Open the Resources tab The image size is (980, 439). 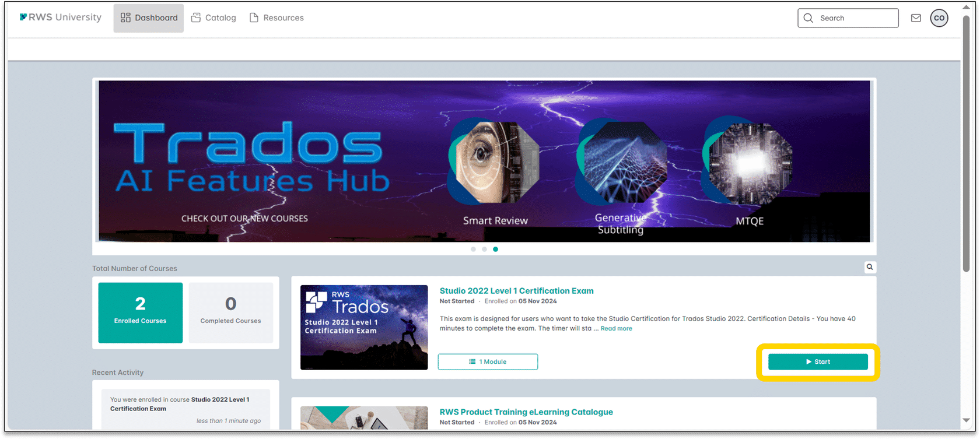tap(276, 18)
